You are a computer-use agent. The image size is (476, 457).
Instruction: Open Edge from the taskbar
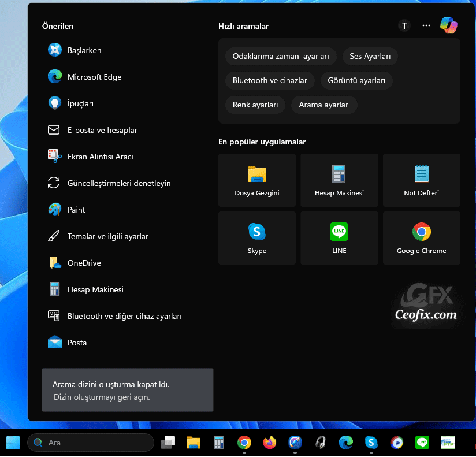point(346,443)
